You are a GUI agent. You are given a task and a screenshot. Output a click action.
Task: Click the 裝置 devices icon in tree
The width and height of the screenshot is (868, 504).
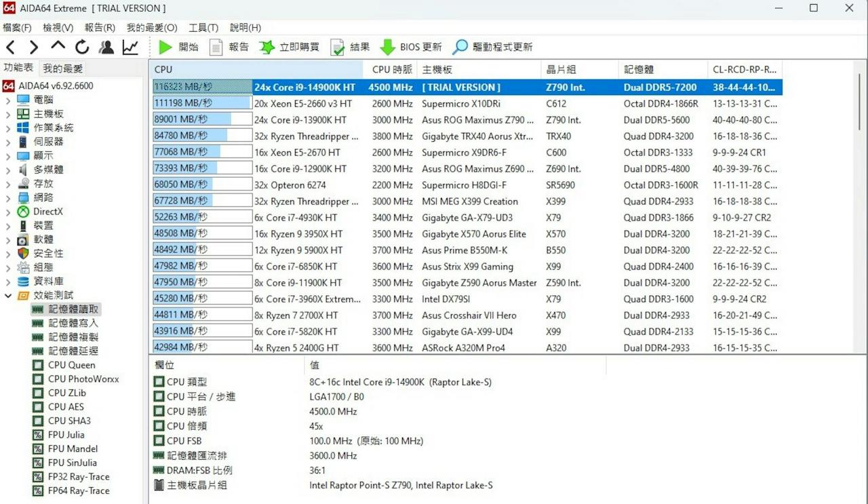[24, 225]
